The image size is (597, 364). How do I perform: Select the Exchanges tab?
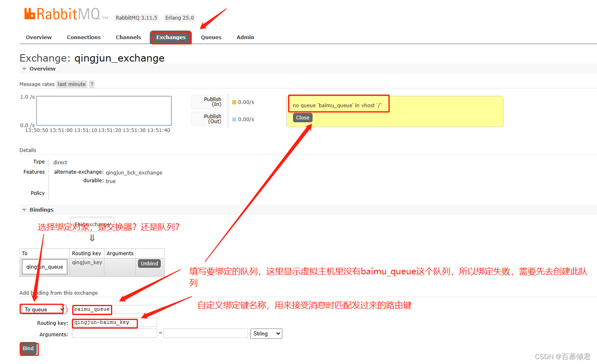[171, 37]
